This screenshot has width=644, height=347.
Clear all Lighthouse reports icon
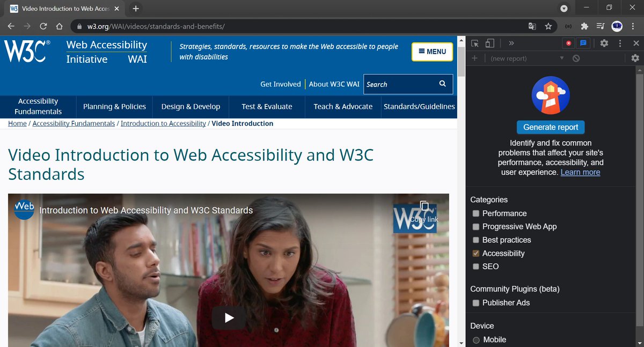pyautogui.click(x=576, y=58)
